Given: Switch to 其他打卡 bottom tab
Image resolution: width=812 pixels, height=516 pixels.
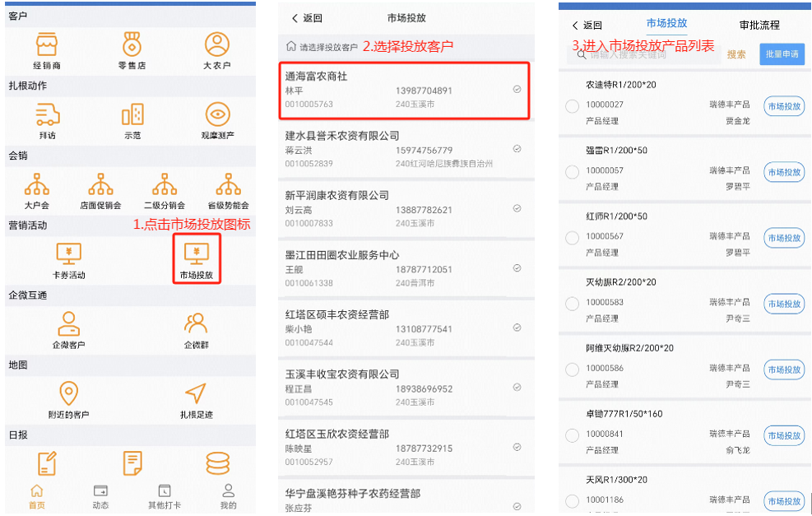Looking at the screenshot, I should tap(165, 496).
